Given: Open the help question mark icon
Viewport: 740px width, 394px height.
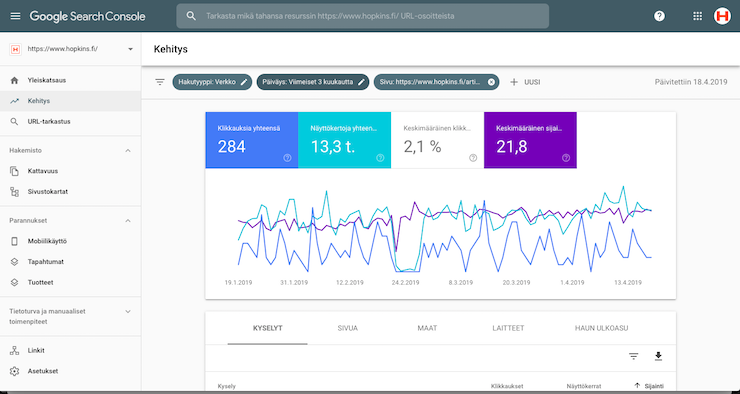Looking at the screenshot, I should [x=659, y=16].
